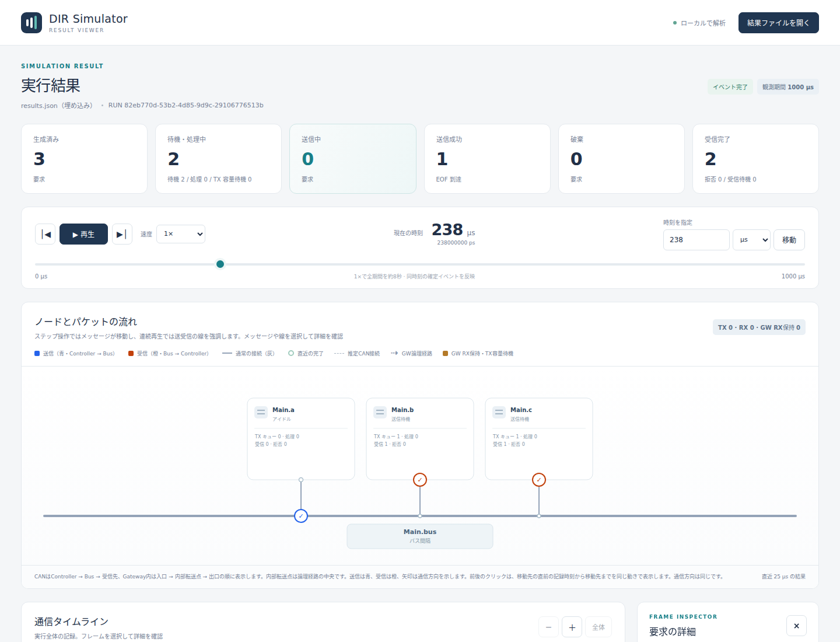
Task: Select the blue checkmark marker on bus
Action: point(301,516)
